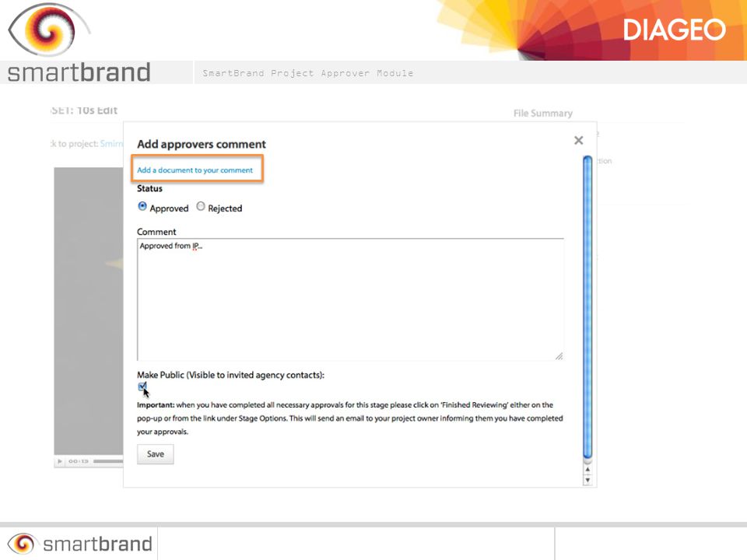Toggle the Make Public checkbox
This screenshot has width=747, height=560.
[x=142, y=387]
